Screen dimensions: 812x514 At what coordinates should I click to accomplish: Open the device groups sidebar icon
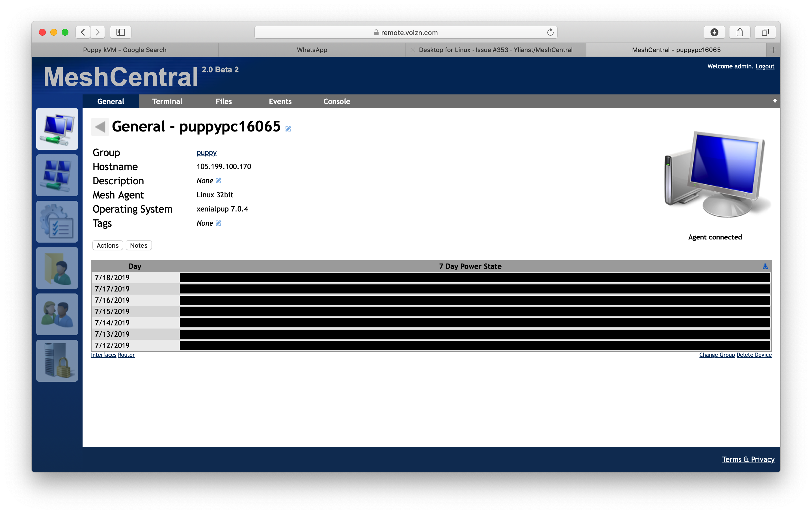(57, 175)
